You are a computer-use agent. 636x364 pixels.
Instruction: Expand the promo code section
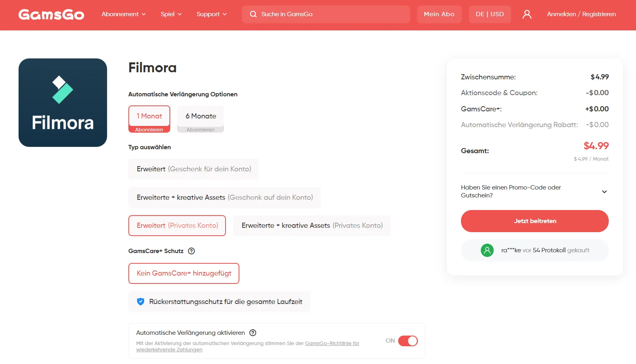coord(534,191)
